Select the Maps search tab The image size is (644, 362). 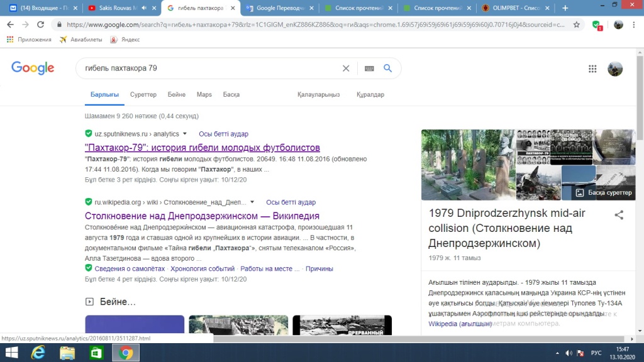[204, 94]
